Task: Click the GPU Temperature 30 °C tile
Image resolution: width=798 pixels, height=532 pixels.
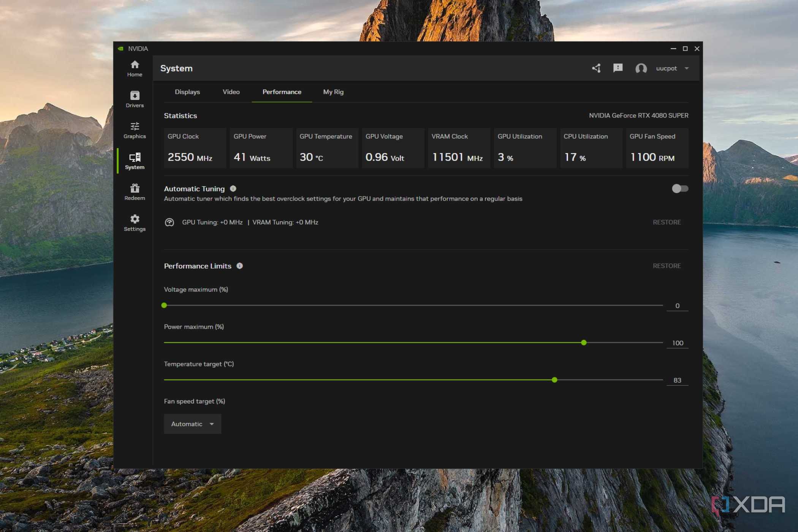Action: [327, 148]
